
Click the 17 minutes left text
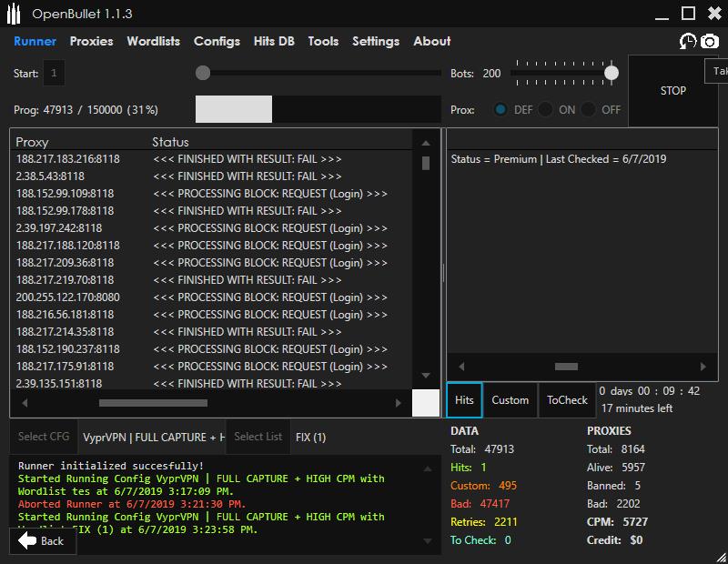coord(636,408)
